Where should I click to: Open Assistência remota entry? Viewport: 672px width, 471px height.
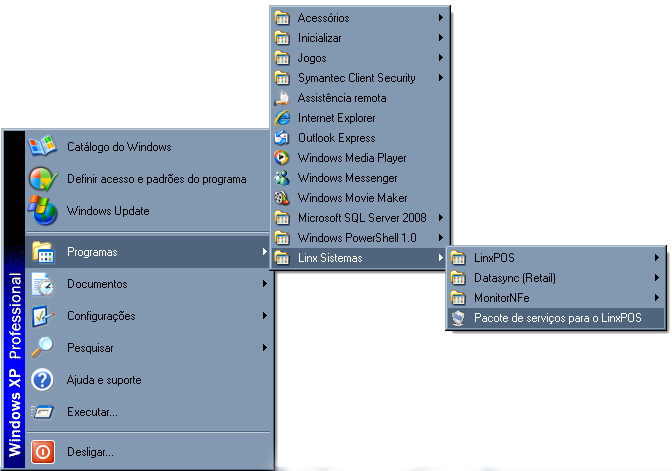[359, 98]
